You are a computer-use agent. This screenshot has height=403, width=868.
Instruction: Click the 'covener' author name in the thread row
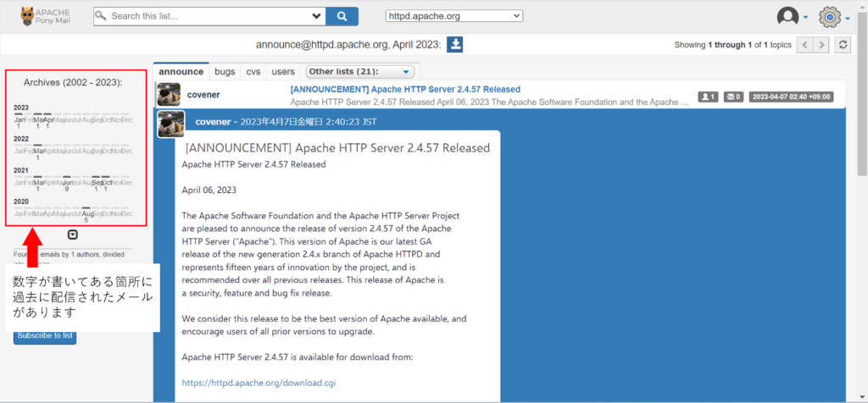pos(203,95)
